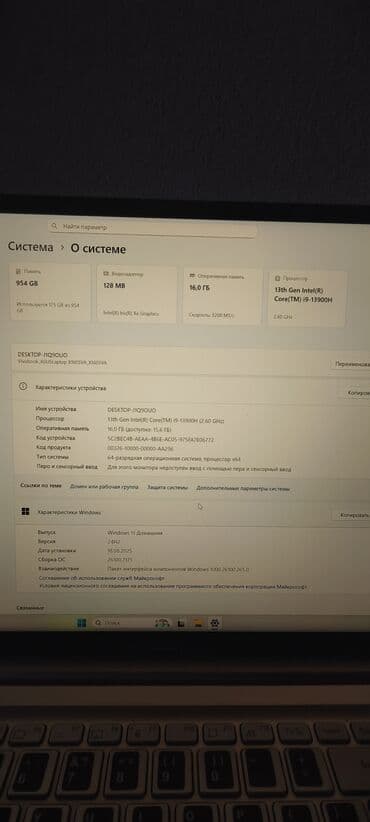Open the 'Домен или рабочая группа' link
Image resolution: width=370 pixels, height=822 pixels.
pos(104,487)
